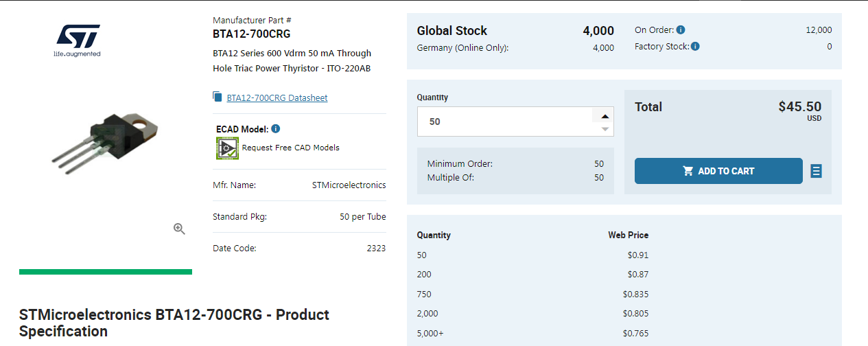Screen dimensions: 868x346
Task: Click the Standard Pkg value 50 per Tube
Action: click(x=363, y=217)
